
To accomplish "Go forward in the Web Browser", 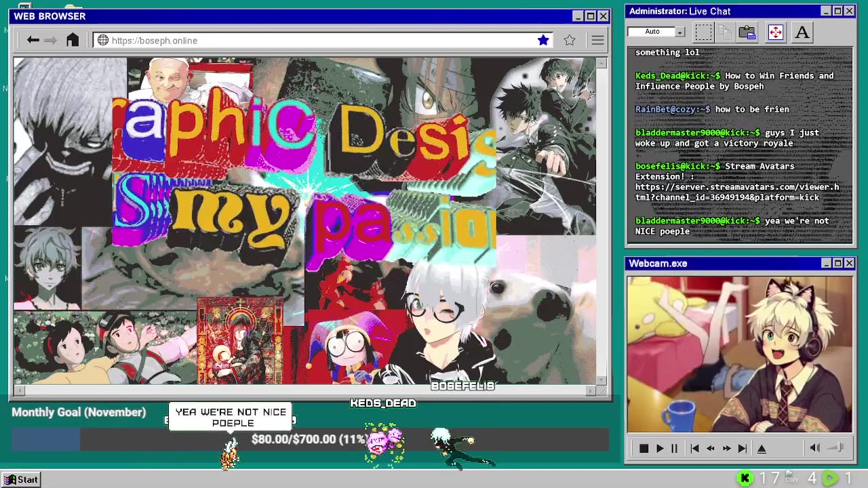I will 50,41.
